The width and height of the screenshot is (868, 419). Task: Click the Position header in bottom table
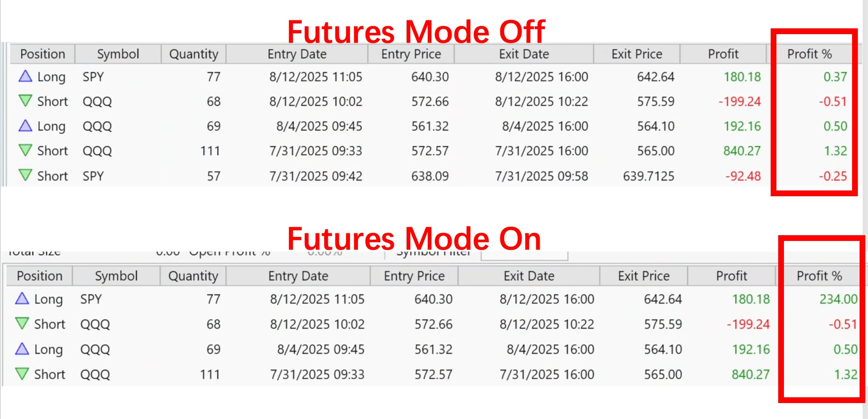[x=39, y=276]
